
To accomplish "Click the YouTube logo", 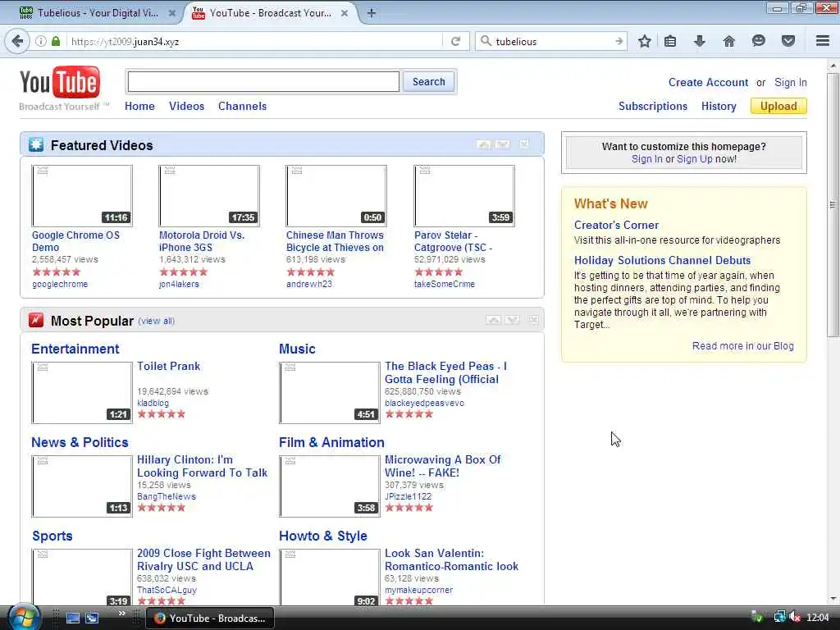I will [59, 83].
